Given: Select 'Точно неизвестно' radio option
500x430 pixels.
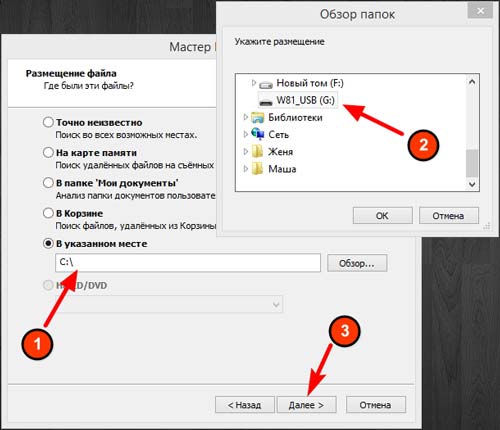Looking at the screenshot, I should pos(48,122).
